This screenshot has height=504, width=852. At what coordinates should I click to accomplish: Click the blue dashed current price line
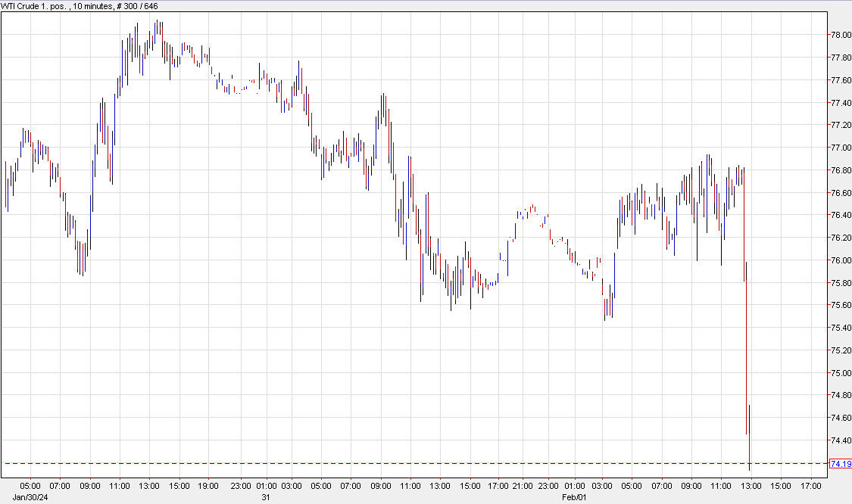tap(379, 463)
